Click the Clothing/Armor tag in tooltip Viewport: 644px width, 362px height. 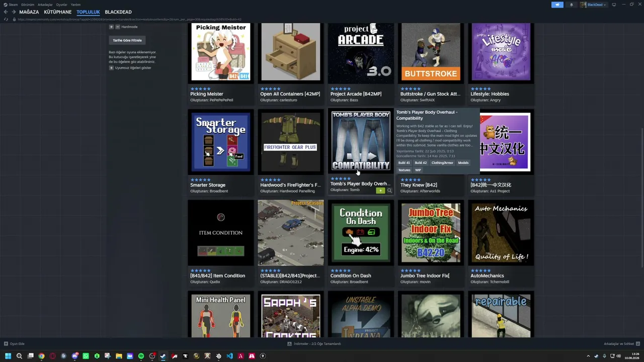click(442, 163)
